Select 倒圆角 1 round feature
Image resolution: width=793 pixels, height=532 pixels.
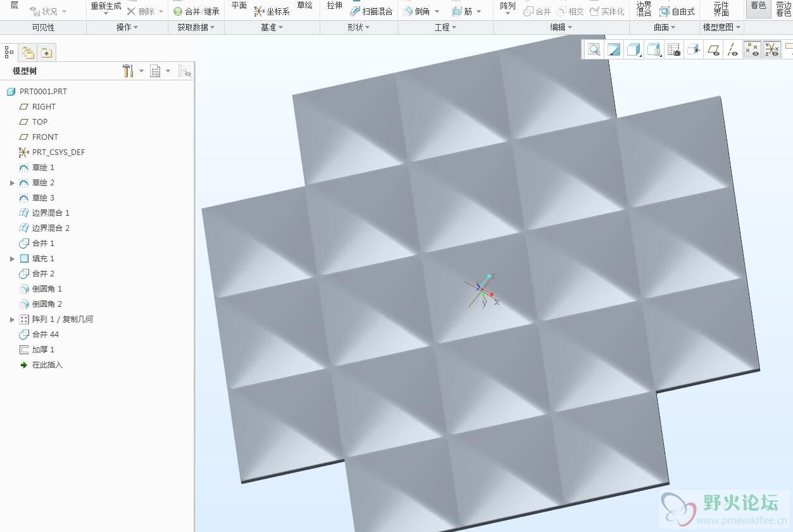coord(41,289)
